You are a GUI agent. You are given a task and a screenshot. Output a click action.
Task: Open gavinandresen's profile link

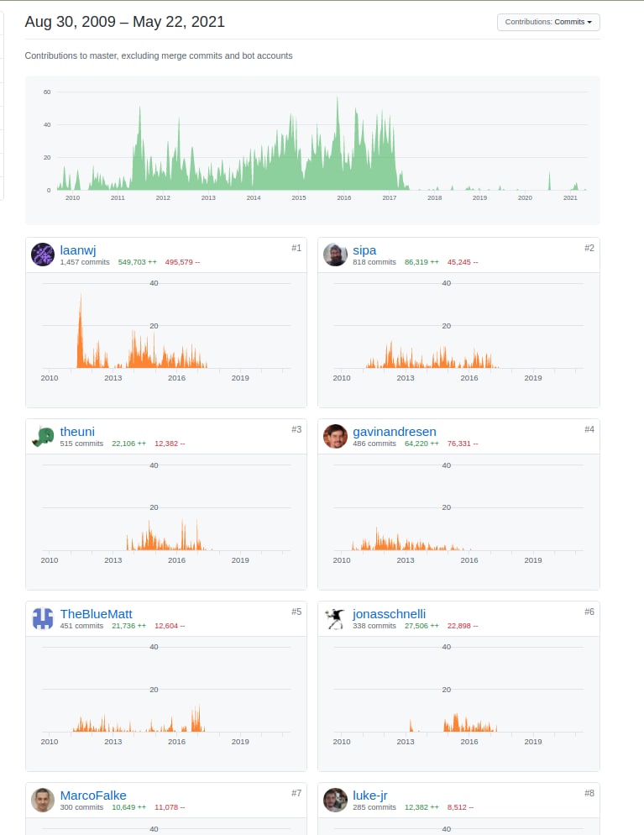click(395, 432)
